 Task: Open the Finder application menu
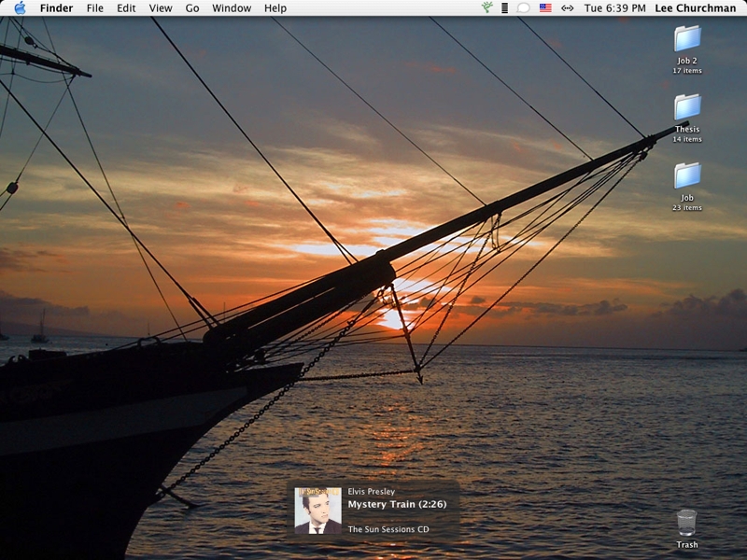pyautogui.click(x=56, y=8)
